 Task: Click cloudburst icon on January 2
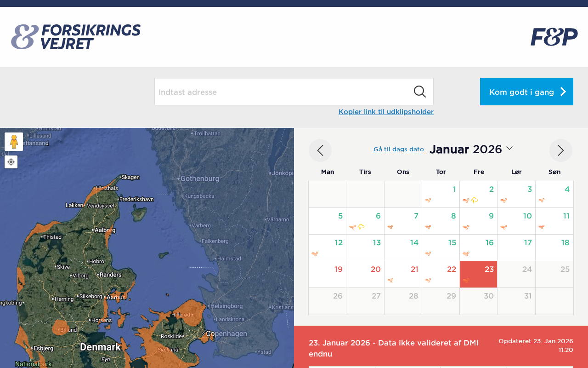[x=475, y=200]
